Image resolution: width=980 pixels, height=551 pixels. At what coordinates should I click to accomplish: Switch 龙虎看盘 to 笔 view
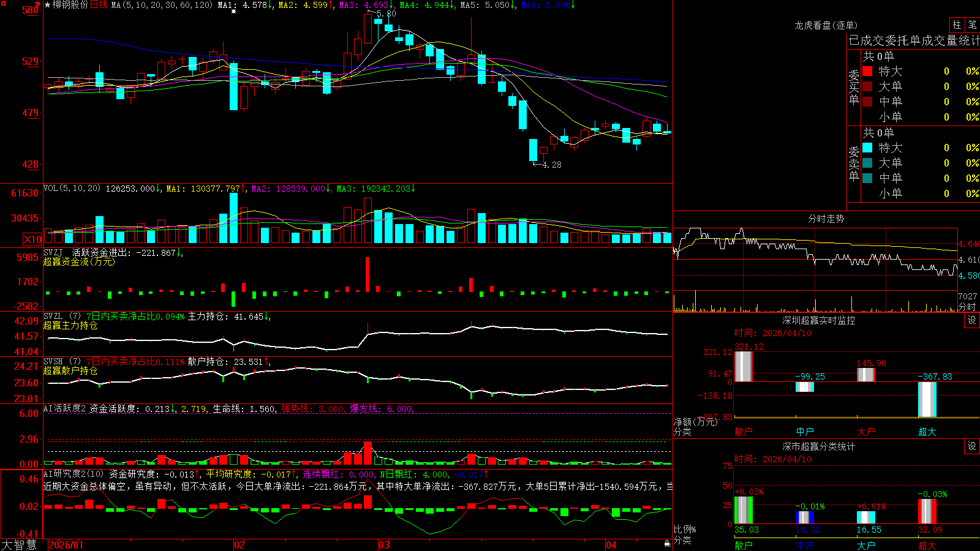pyautogui.click(x=972, y=24)
